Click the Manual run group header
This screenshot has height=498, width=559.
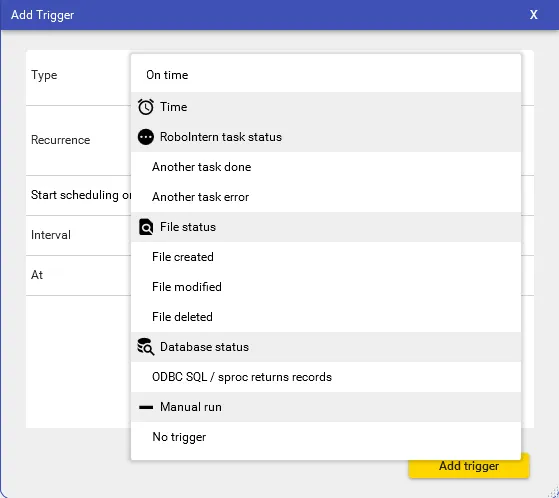coord(326,407)
